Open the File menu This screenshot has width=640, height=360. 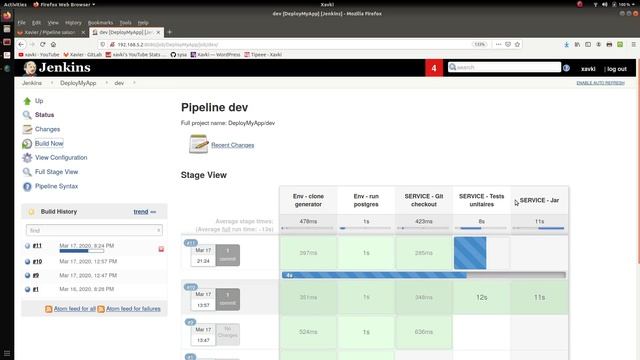22,22
